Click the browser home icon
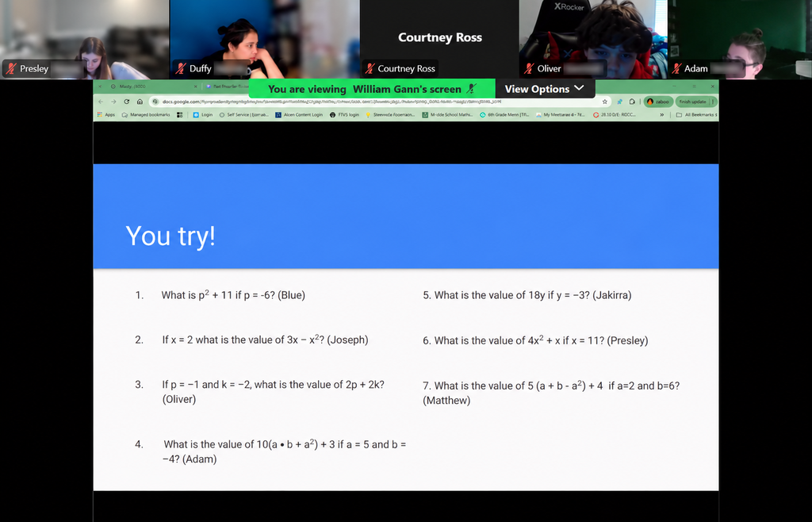The image size is (812, 522). [140, 102]
